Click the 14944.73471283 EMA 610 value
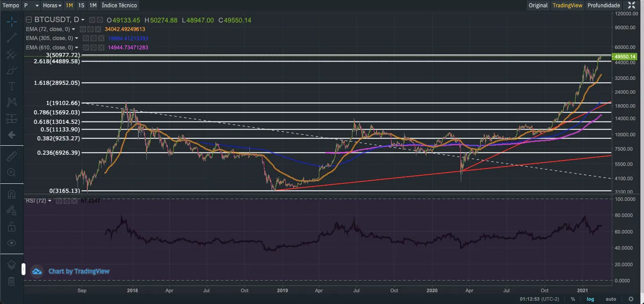Image resolution: width=644 pixels, height=304 pixels. coord(128,47)
